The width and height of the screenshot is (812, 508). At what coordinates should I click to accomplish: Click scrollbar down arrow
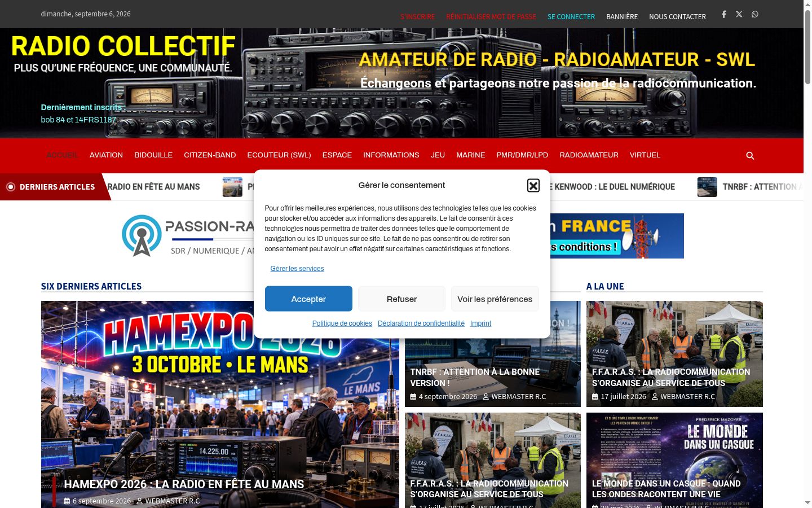[x=807, y=503]
